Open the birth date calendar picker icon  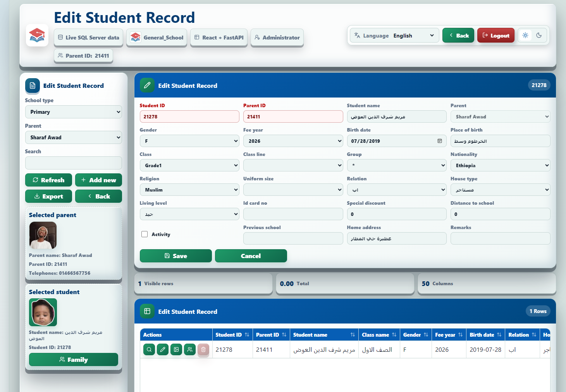(440, 141)
